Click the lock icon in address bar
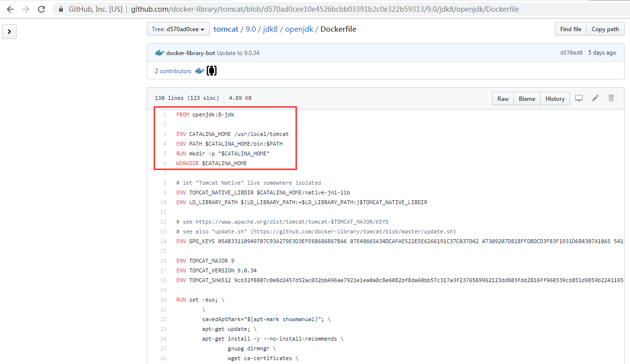630x364 pixels. click(60, 9)
